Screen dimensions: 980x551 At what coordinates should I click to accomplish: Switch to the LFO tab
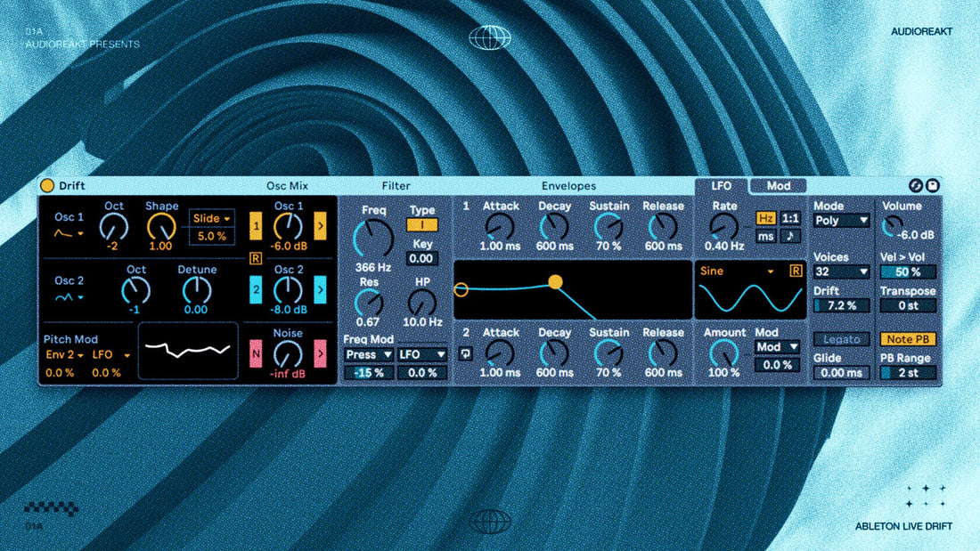[x=722, y=185]
